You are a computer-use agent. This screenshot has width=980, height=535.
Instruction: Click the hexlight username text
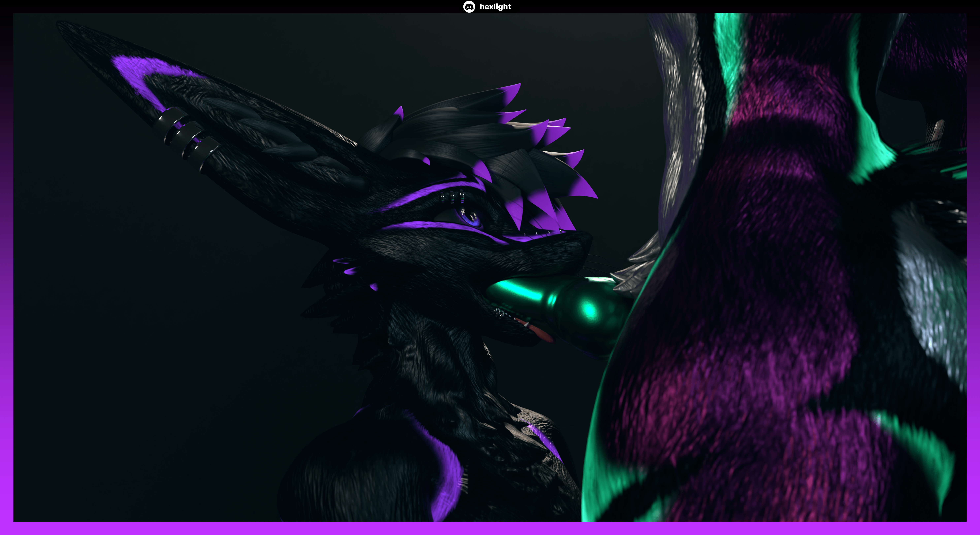click(x=495, y=6)
